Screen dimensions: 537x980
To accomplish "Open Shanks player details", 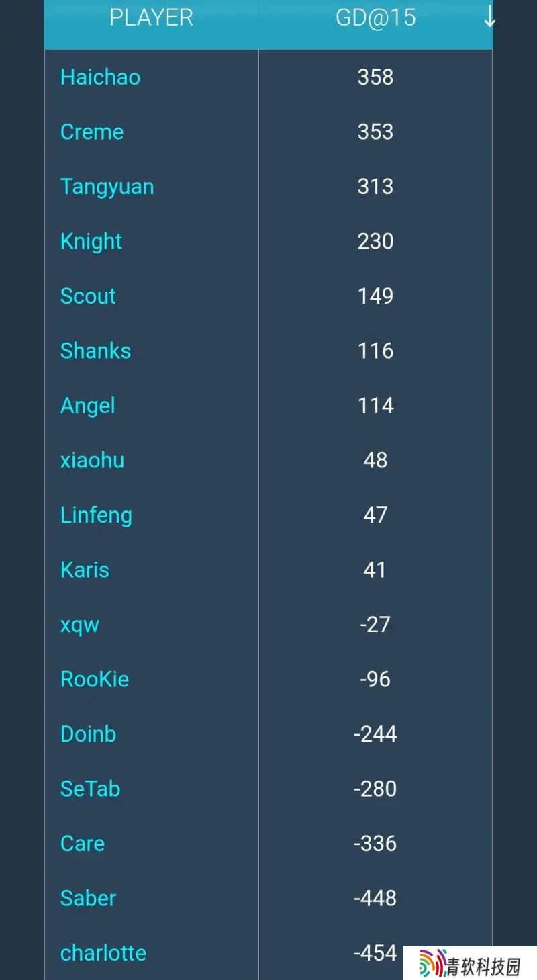I will point(95,351).
